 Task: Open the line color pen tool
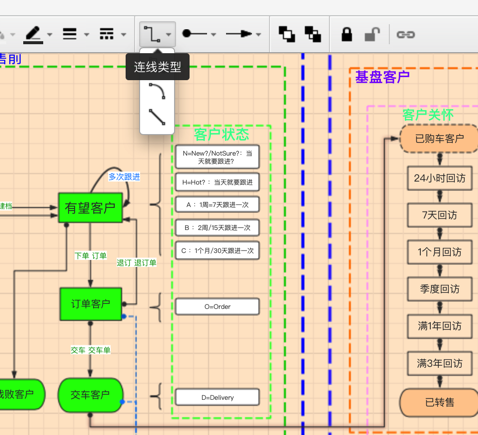coord(33,35)
